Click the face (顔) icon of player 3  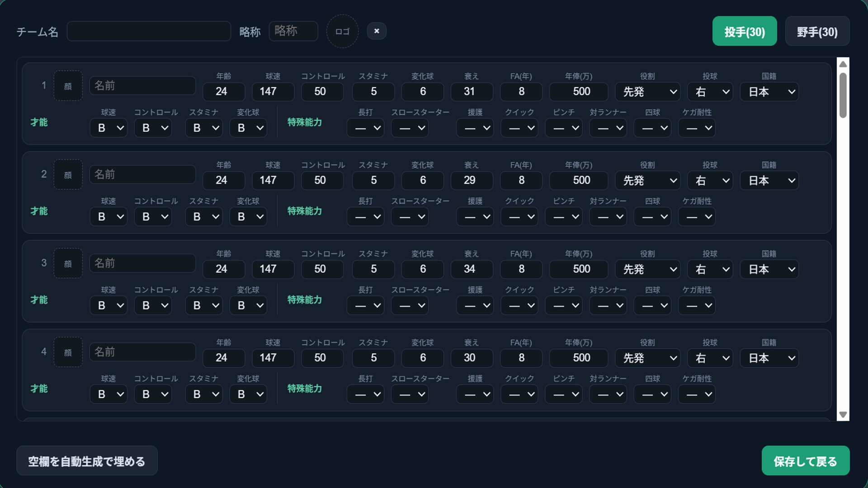pyautogui.click(x=68, y=263)
